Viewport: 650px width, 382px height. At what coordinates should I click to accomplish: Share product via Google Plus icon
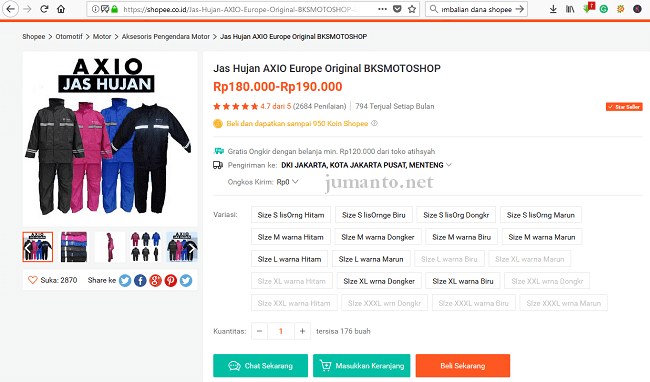tap(155, 281)
